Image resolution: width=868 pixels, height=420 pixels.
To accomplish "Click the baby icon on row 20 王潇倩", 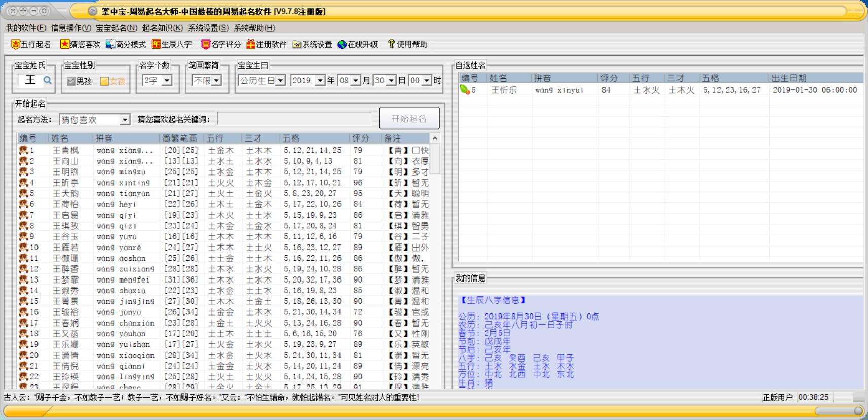I will click(23, 355).
